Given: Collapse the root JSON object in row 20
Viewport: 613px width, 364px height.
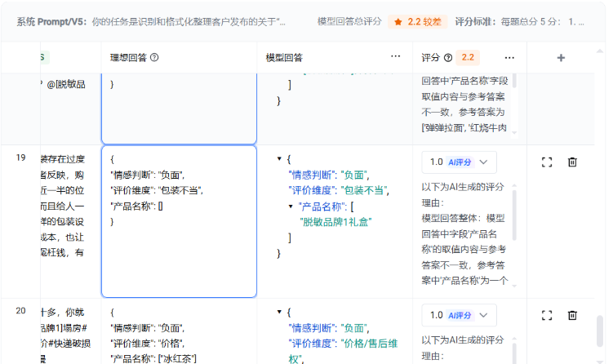Looking at the screenshot, I should 280,312.
